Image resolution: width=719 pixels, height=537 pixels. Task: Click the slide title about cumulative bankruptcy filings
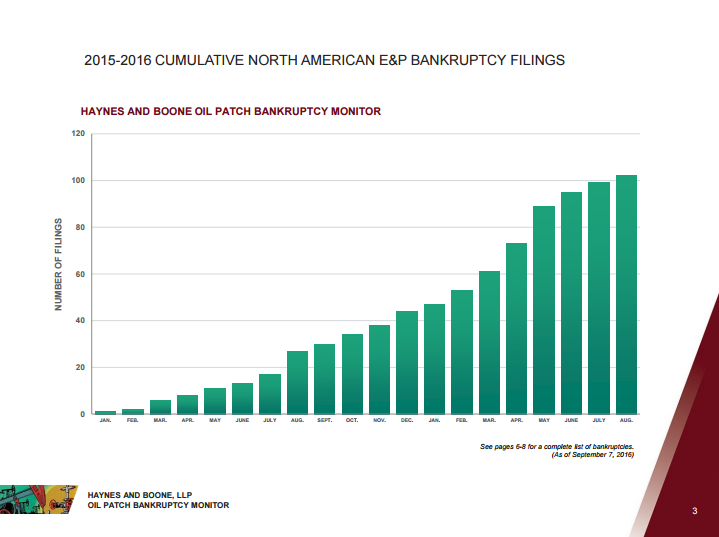325,61
